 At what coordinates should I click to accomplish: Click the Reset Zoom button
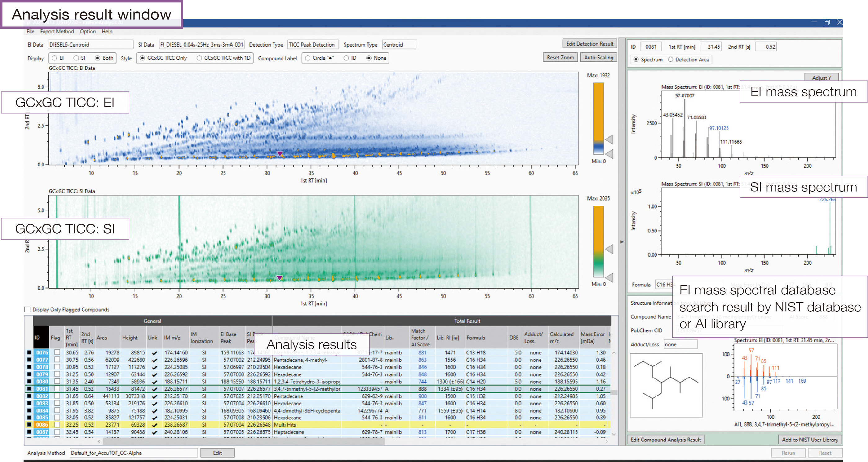click(x=560, y=57)
